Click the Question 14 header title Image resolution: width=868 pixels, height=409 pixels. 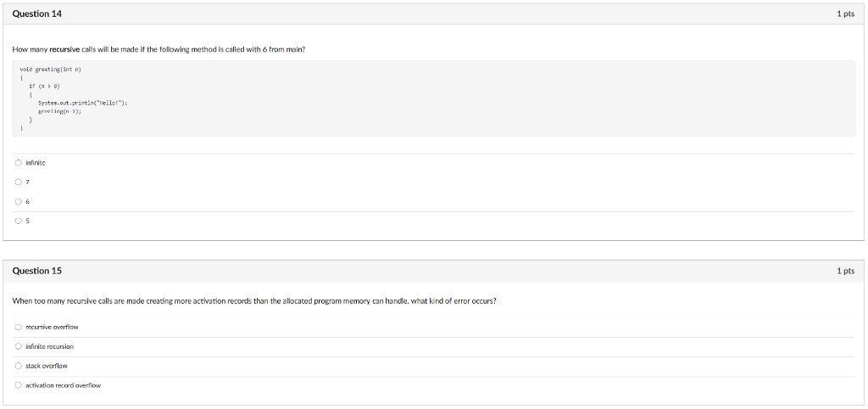[36, 14]
